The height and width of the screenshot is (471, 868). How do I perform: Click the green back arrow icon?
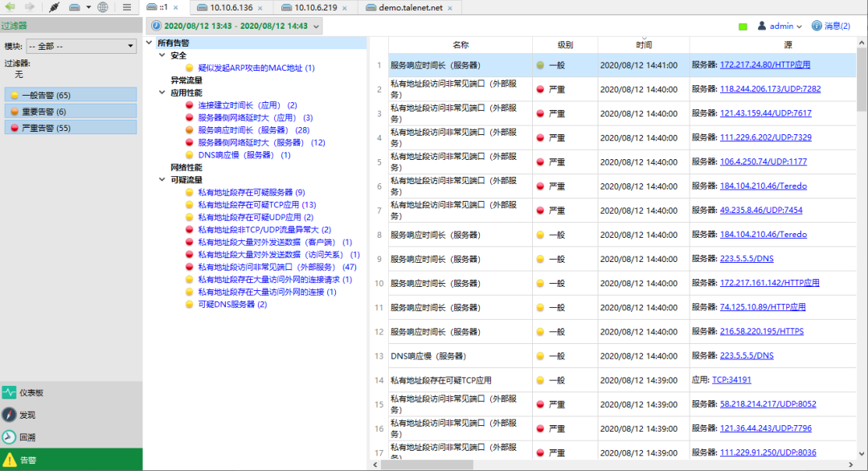coord(10,7)
